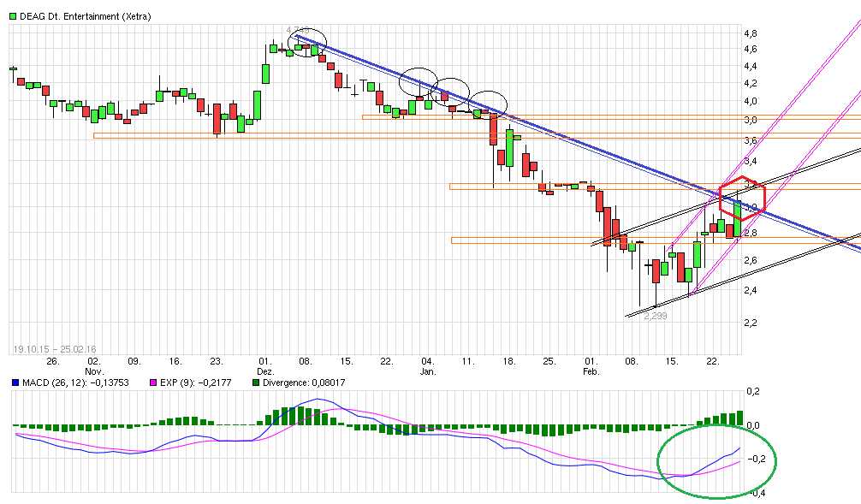861x504 pixels.
Task: Click the low price label "2,299"
Action: (656, 317)
